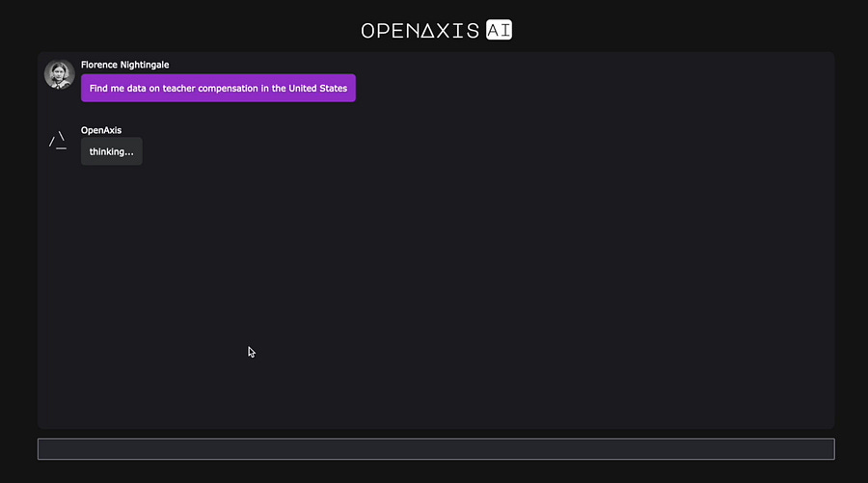The width and height of the screenshot is (868, 483).
Task: Click the OpenAxis triangle logo beside the reply
Action: (58, 141)
